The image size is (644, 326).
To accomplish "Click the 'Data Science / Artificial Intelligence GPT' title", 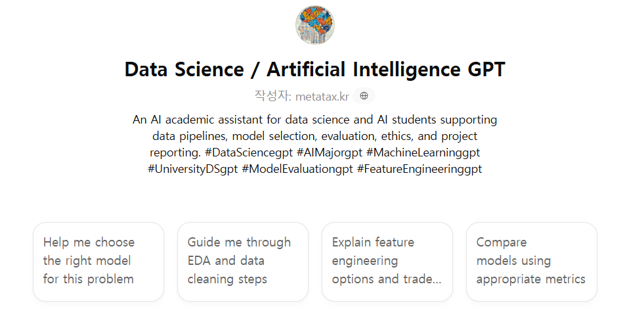I will 315,70.
